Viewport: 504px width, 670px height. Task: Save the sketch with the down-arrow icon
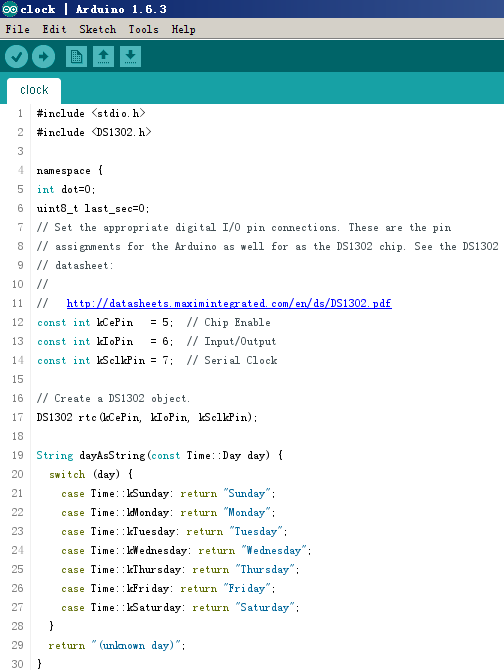[130, 56]
